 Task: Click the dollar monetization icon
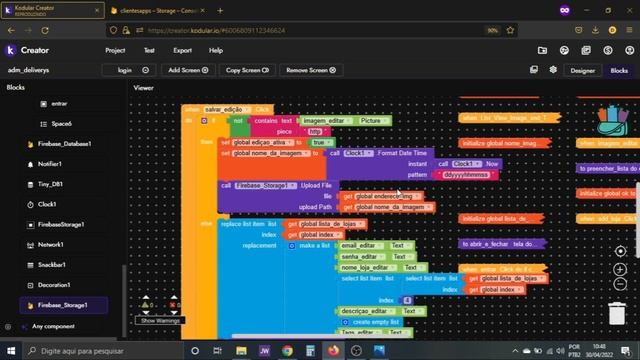pyautogui.click(x=608, y=50)
